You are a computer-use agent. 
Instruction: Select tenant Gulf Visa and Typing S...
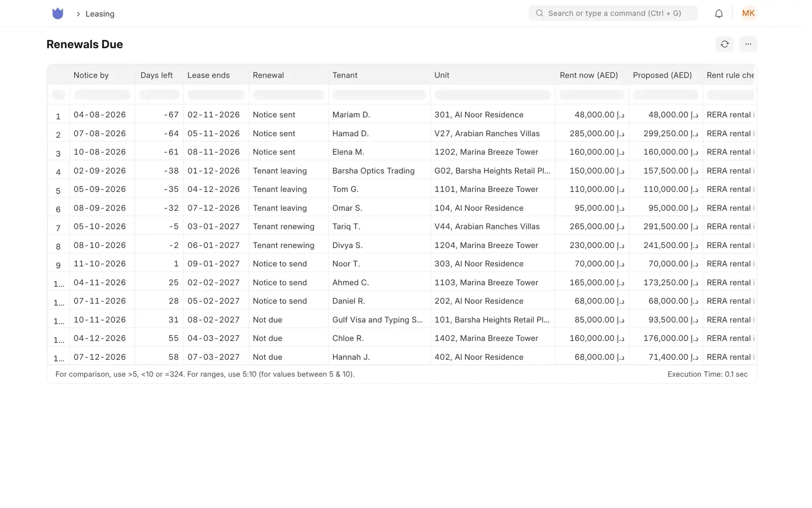click(x=379, y=320)
